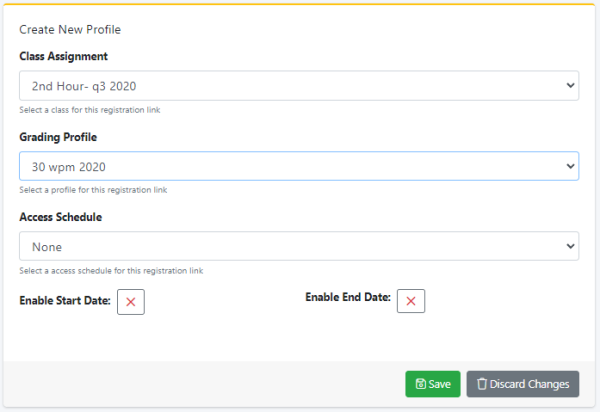Open the '2nd Hour- q3 2020' class dropdown
This screenshot has height=412, width=600.
[x=299, y=86]
